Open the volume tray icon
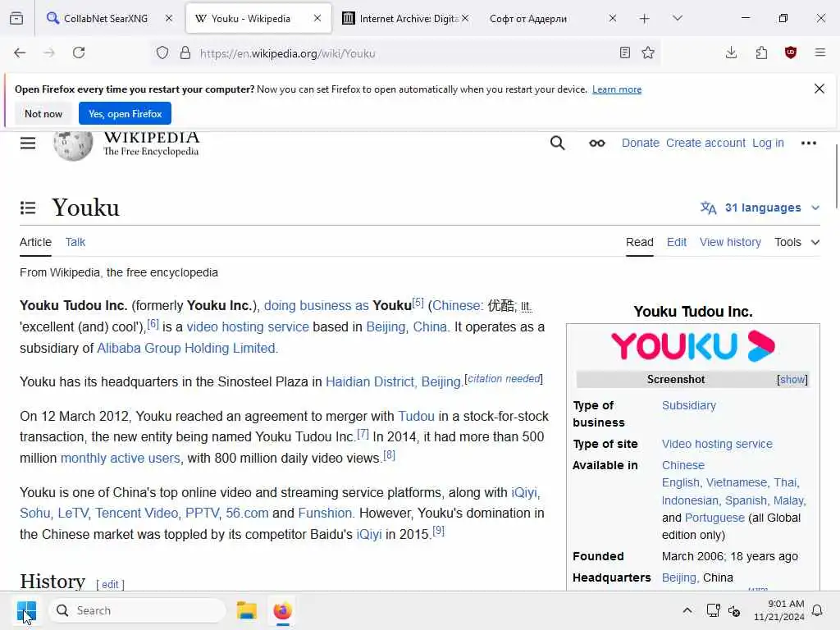 [734, 610]
